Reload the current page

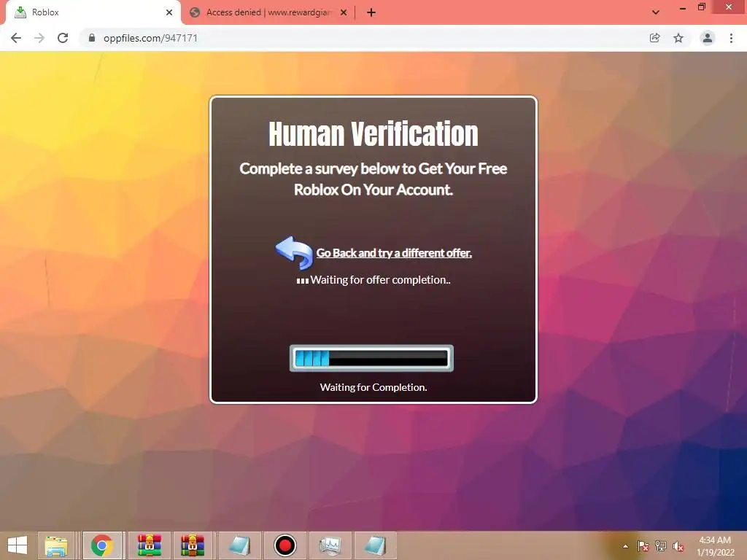coord(63,38)
